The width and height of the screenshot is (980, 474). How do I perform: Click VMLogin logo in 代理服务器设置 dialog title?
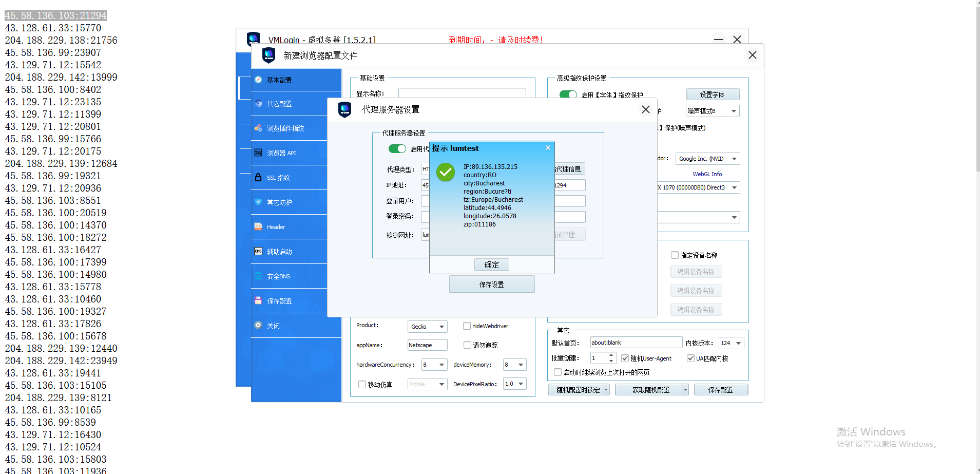[344, 109]
